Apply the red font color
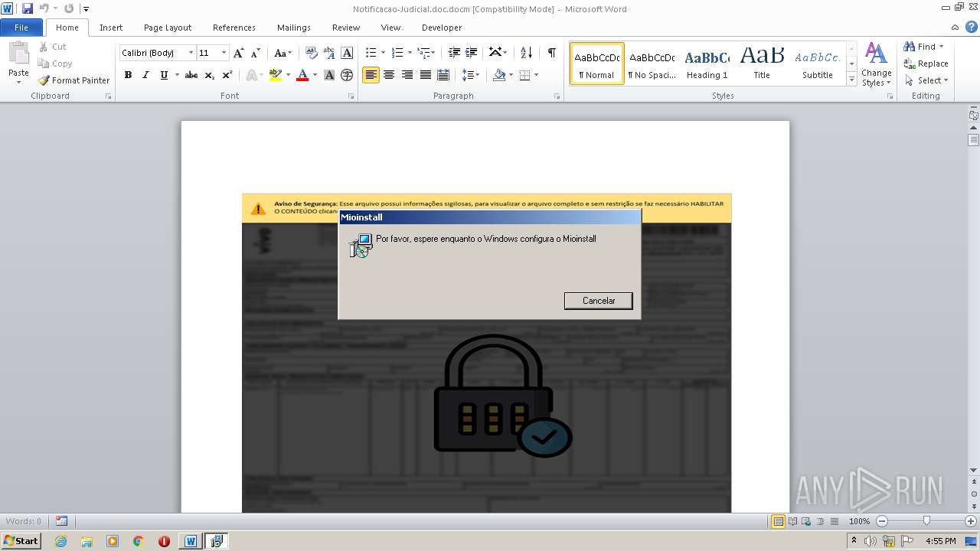This screenshot has height=551, width=980. click(302, 75)
